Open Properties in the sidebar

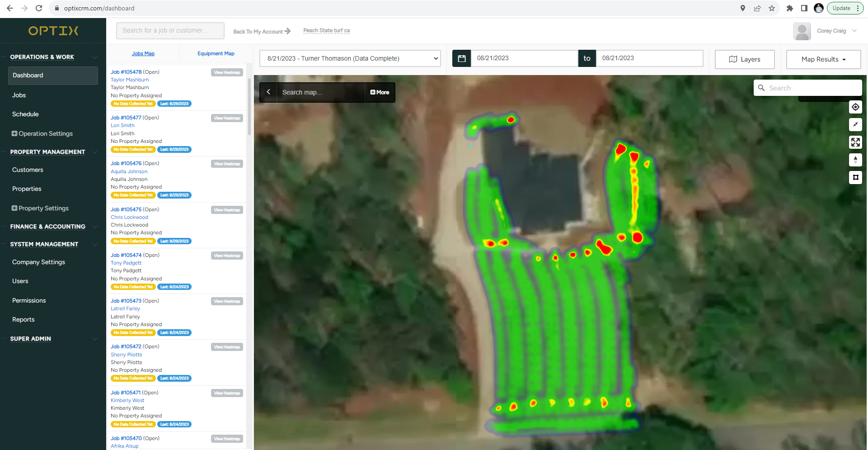27,189
